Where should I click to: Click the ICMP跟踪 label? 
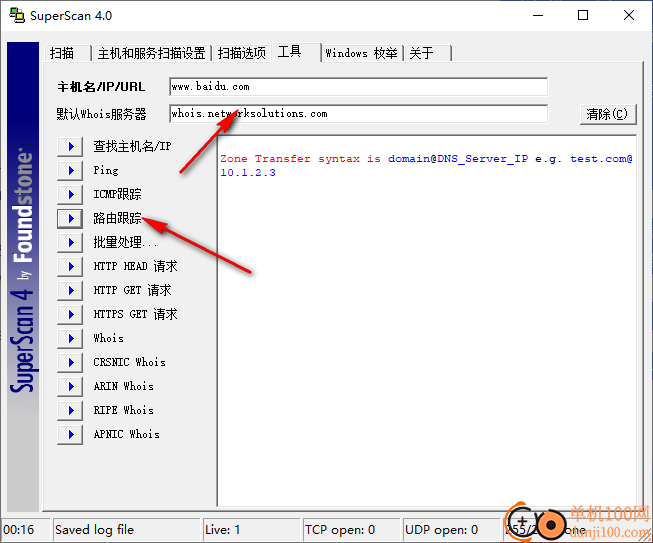[117, 194]
